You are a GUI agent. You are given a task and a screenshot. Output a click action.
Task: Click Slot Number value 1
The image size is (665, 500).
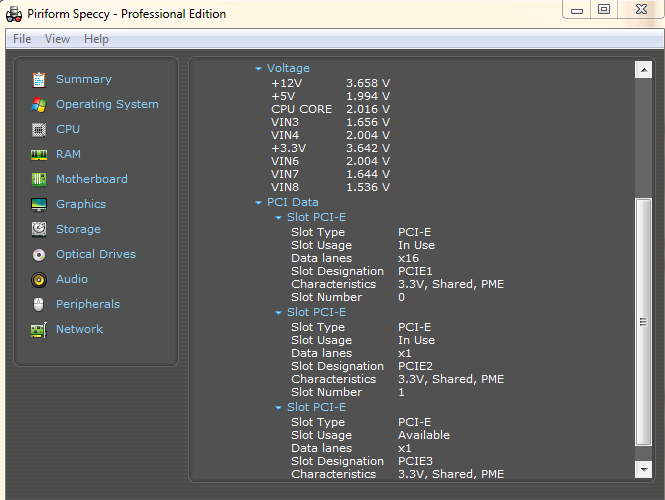(x=401, y=392)
